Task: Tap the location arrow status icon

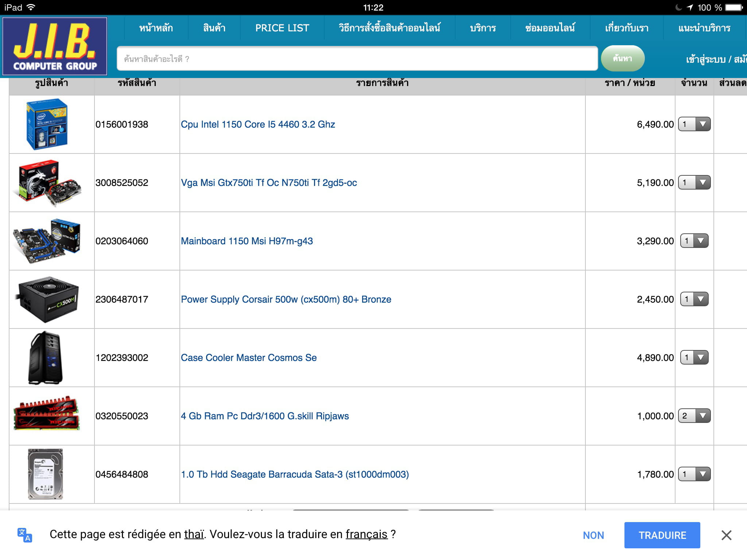Action: click(x=689, y=7)
